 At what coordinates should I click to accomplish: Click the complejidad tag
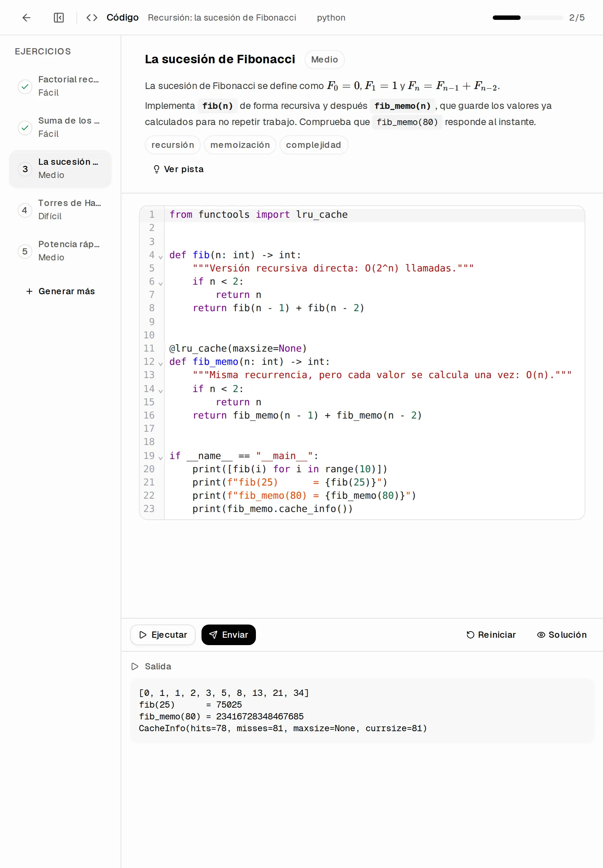(313, 145)
